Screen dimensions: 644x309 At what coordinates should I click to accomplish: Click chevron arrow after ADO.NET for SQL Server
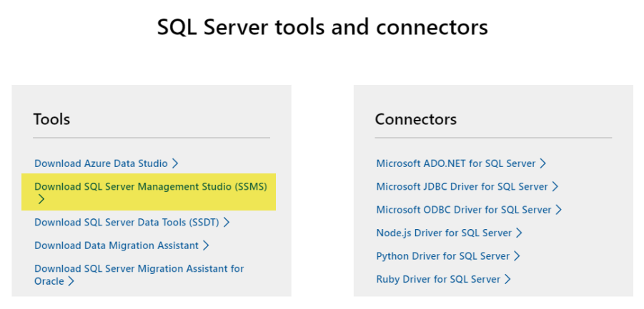[x=543, y=163]
